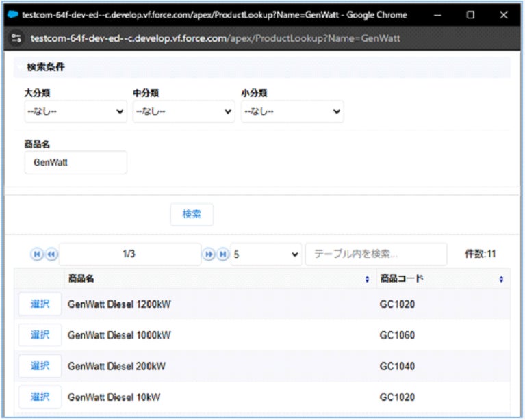Go to first page of results

point(37,254)
